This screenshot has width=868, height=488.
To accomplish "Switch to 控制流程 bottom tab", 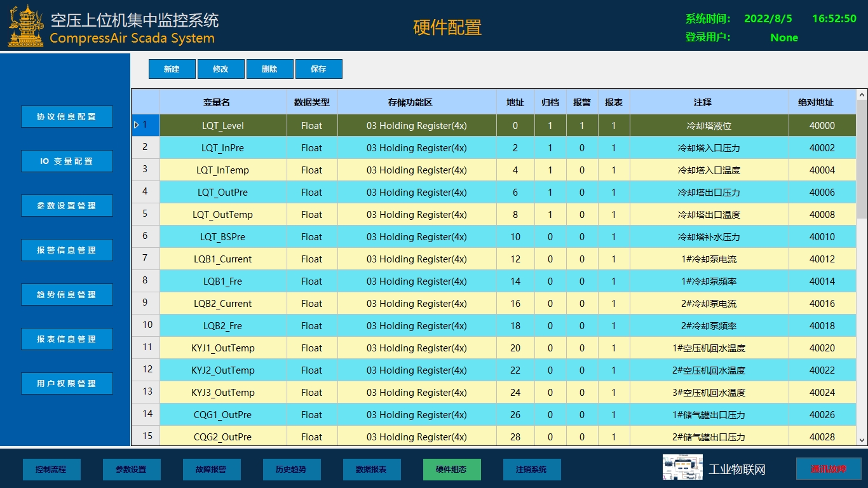I will 51,470.
